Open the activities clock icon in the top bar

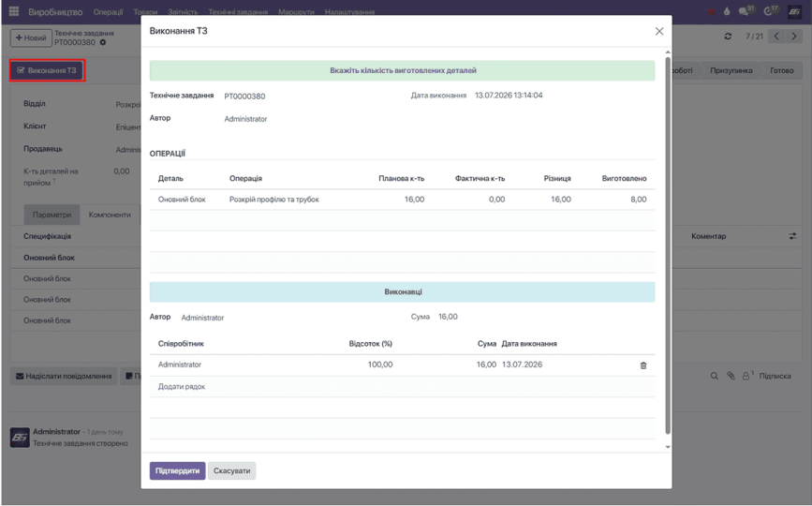pos(770,11)
